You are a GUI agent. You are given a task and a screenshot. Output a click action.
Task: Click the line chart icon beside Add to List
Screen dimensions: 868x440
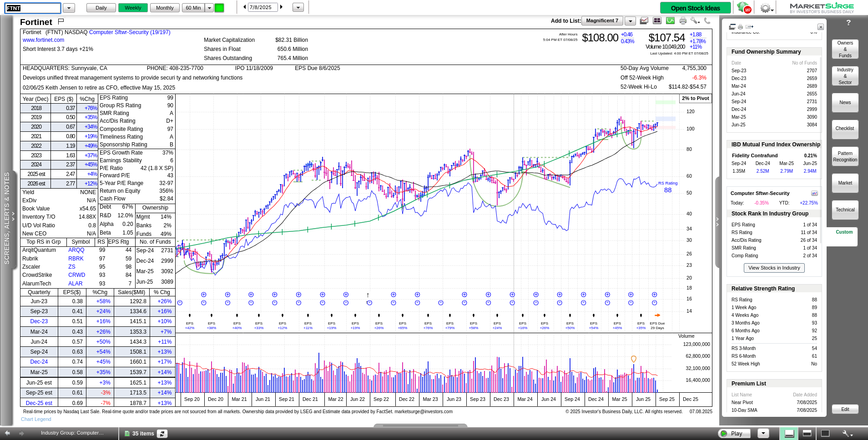[644, 20]
